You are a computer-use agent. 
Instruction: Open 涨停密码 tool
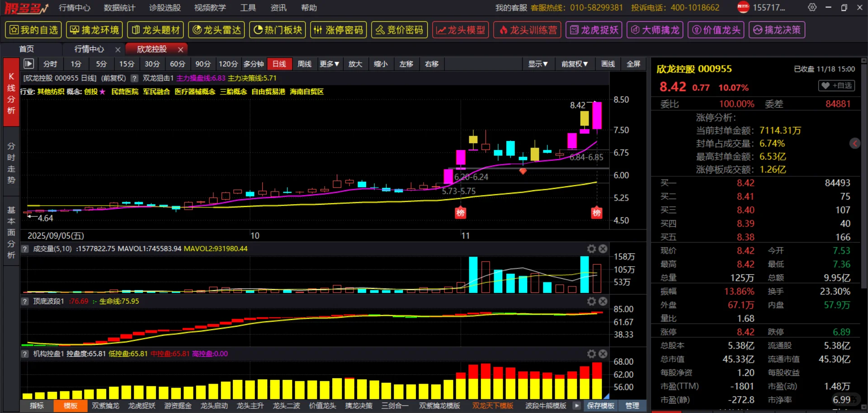pyautogui.click(x=339, y=30)
